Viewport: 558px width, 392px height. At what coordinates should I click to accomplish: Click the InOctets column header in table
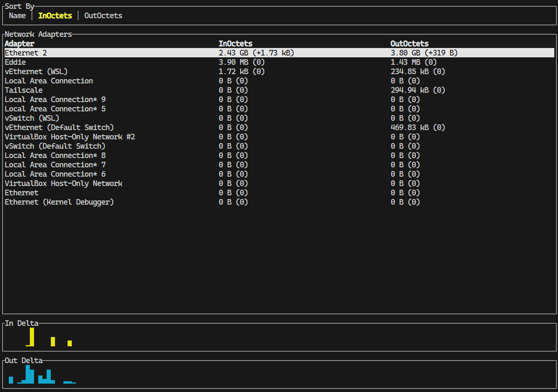click(235, 43)
